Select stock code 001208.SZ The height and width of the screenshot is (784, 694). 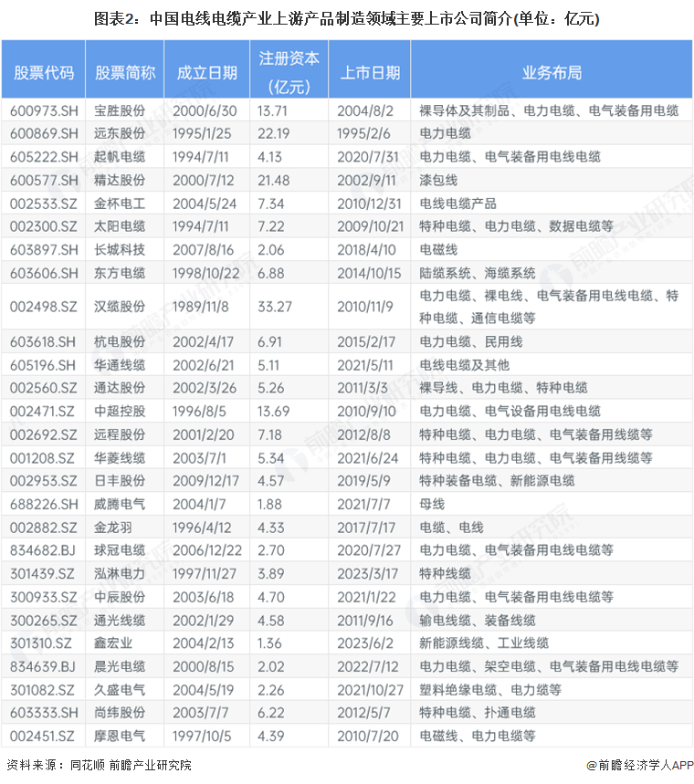coord(43,458)
